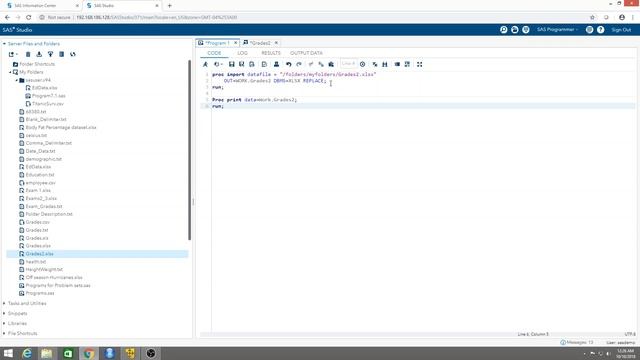Select the Program 1 editor tab
640x360 pixels.
click(x=217, y=43)
